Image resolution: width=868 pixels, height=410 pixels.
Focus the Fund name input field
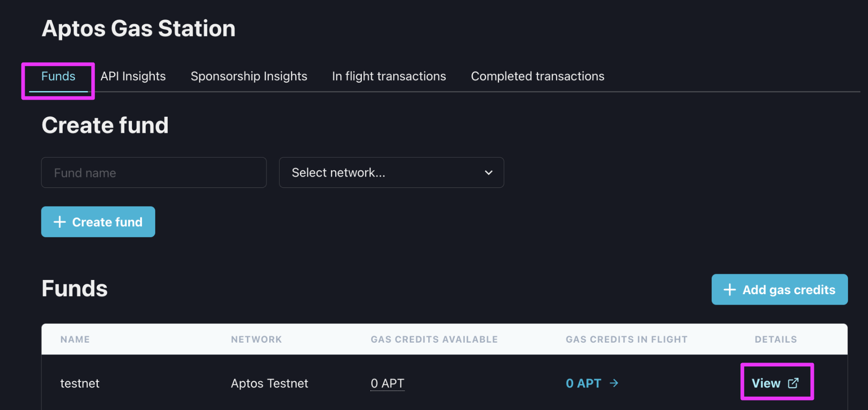click(154, 173)
